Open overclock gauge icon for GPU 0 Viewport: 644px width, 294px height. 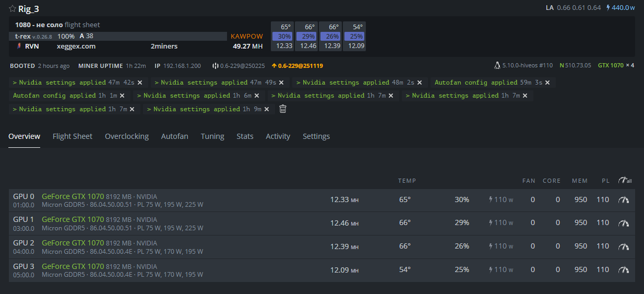tap(623, 200)
